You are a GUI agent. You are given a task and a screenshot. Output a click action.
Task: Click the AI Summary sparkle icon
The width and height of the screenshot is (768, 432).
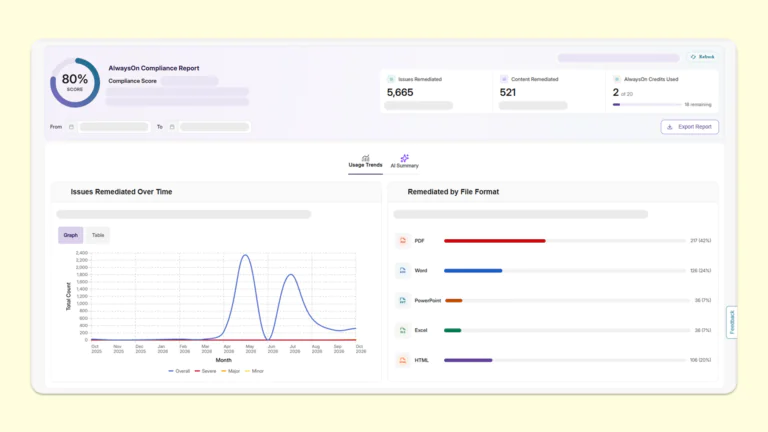405,158
